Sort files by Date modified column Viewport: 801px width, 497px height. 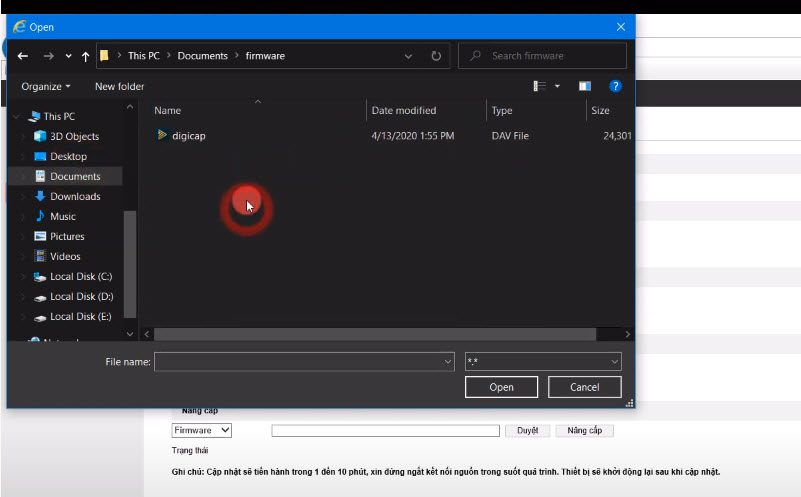(403, 110)
